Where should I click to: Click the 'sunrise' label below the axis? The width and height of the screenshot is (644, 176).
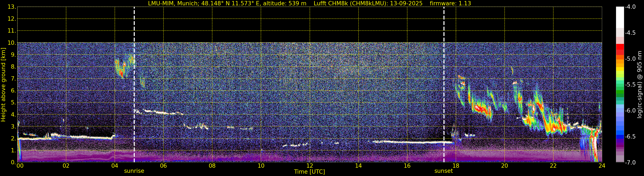pos(134,171)
